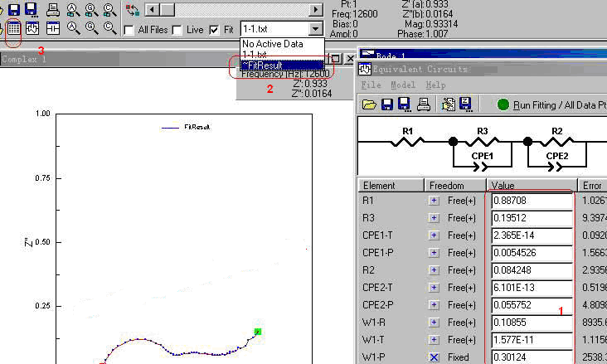Expand the 1-1.txt data file dropdown

[x=313, y=29]
